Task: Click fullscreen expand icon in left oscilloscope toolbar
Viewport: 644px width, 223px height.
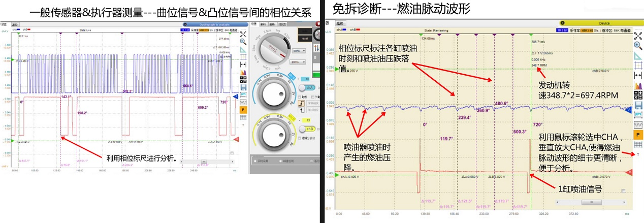Action: pyautogui.click(x=243, y=34)
